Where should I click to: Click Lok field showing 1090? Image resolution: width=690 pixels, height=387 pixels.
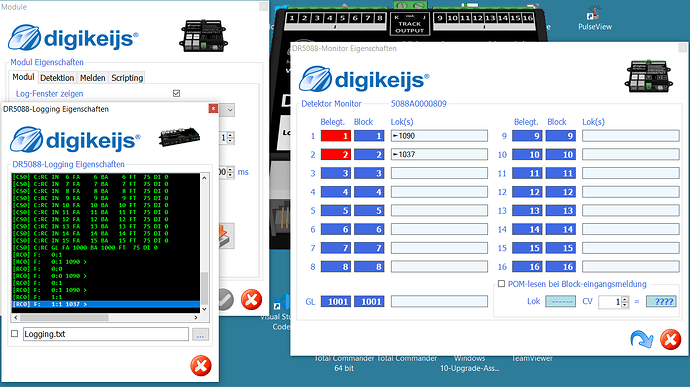tap(439, 136)
